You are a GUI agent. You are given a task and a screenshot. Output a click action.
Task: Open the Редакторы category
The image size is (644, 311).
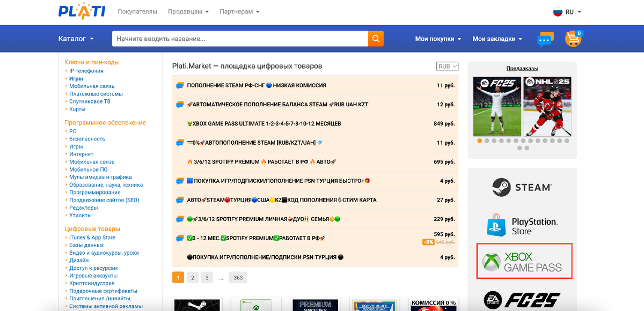(x=83, y=208)
